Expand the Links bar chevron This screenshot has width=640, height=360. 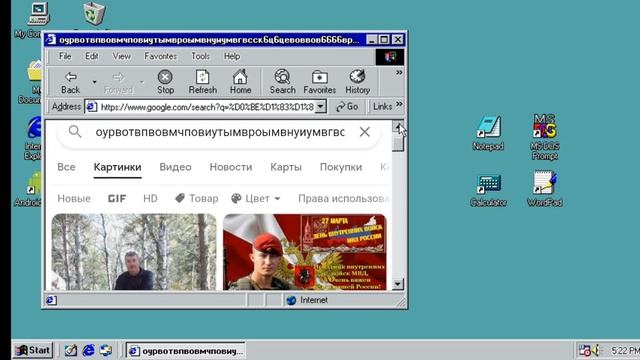pos(399,104)
